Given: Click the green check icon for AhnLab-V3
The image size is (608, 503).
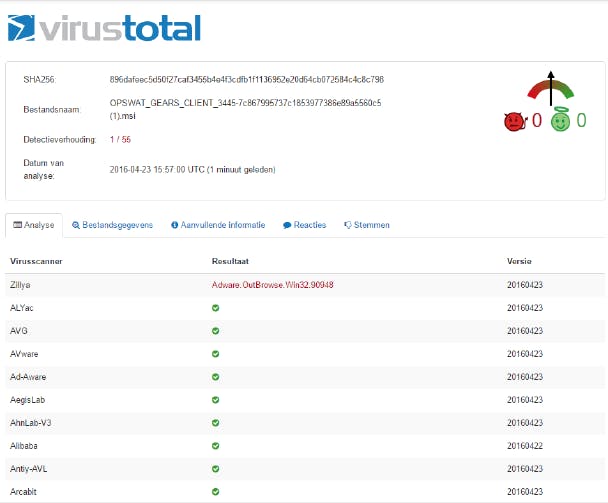Looking at the screenshot, I should tap(216, 423).
